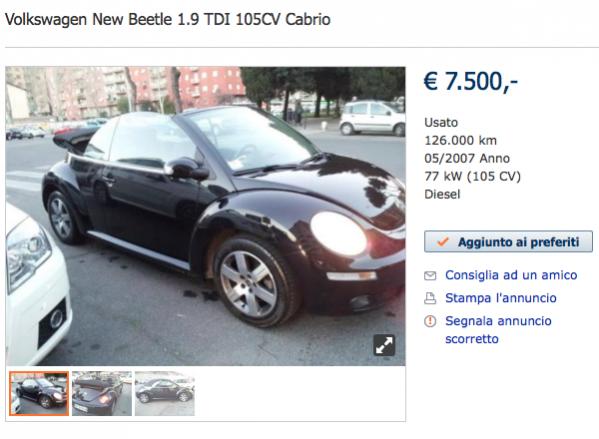Click the € 7.500 price
This screenshot has width=599, height=439.
(x=471, y=81)
